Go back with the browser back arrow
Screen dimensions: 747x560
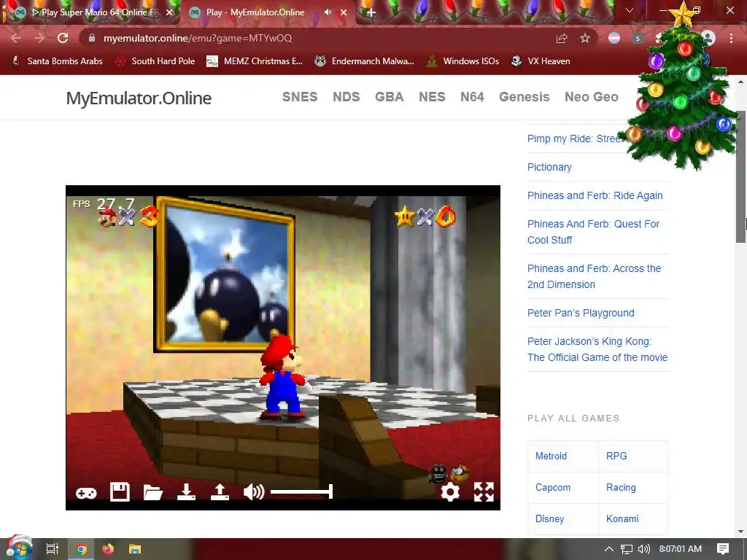pos(16,38)
